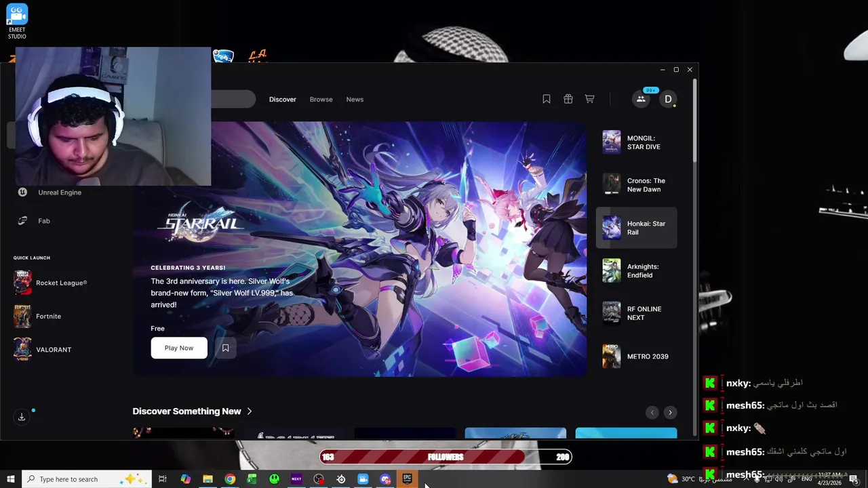The width and height of the screenshot is (868, 488).
Task: Open Google Chrome from taskbar
Action: pos(230,479)
